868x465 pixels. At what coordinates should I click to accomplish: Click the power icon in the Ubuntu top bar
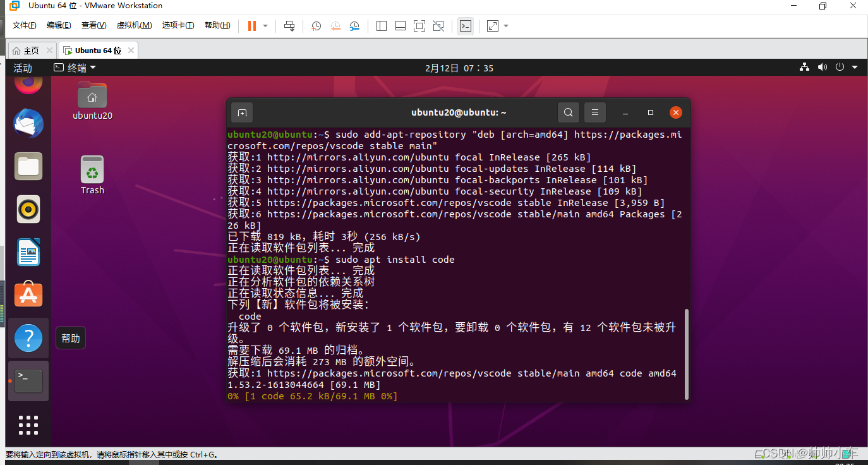840,68
